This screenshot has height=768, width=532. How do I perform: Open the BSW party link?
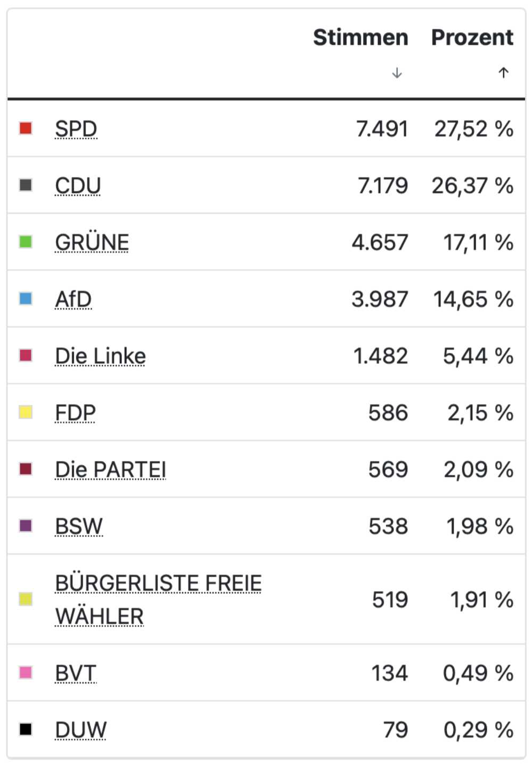click(x=79, y=527)
